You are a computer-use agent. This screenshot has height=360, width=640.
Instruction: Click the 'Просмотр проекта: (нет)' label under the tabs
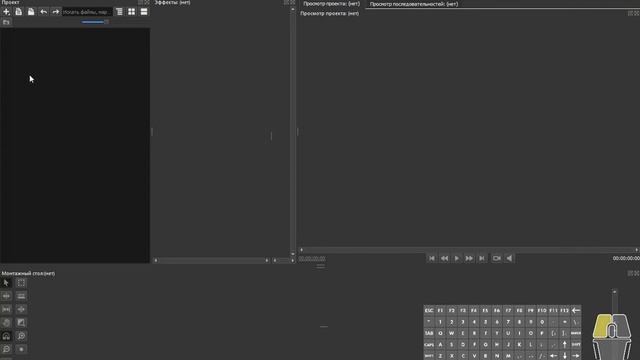pos(329,13)
